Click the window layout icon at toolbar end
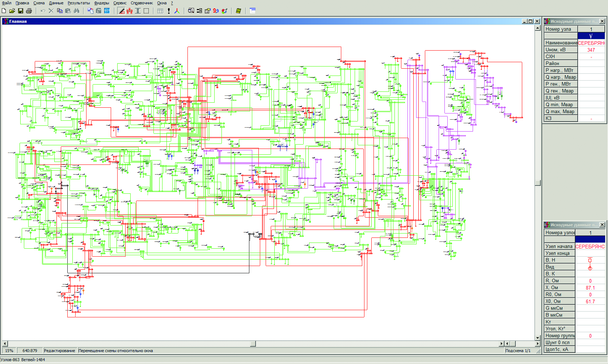Viewport: 608px width, 364px height. point(253,11)
